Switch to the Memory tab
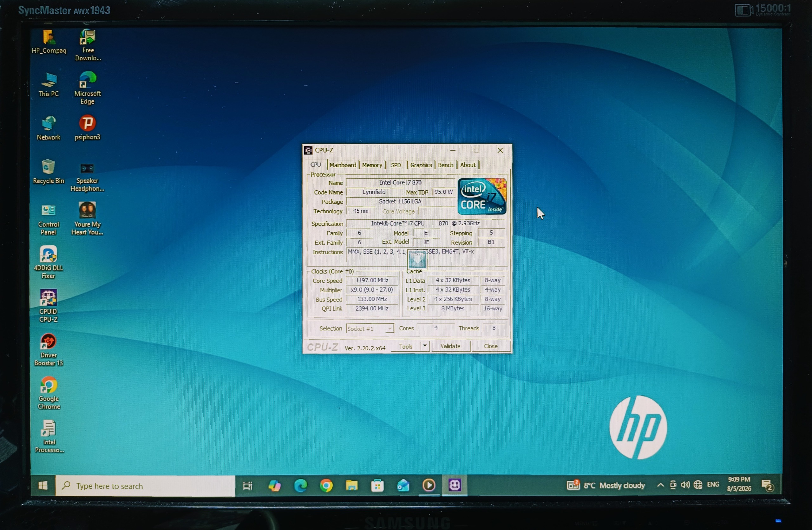The image size is (812, 530). click(372, 165)
